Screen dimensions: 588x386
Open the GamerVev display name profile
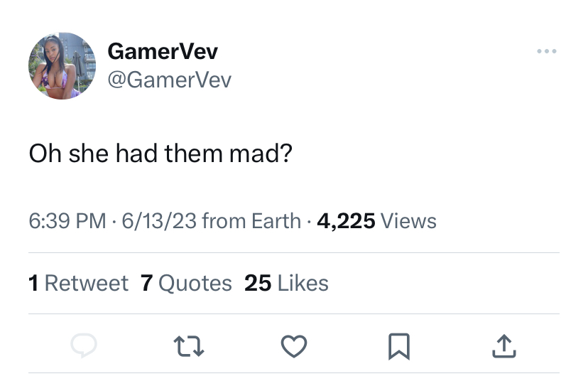(x=163, y=51)
